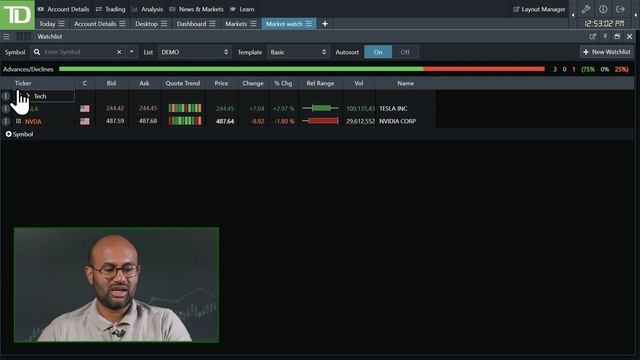Sort by the Price column header
640x360 pixels.
[221, 83]
